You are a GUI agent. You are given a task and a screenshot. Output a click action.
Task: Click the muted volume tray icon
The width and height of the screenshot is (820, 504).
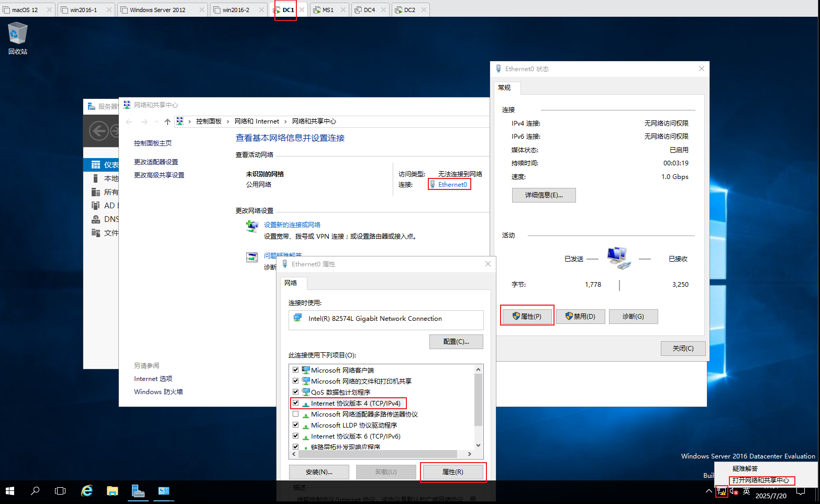tap(734, 491)
